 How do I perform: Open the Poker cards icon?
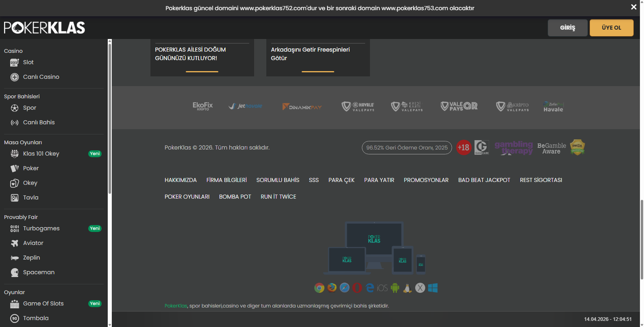pyautogui.click(x=15, y=168)
